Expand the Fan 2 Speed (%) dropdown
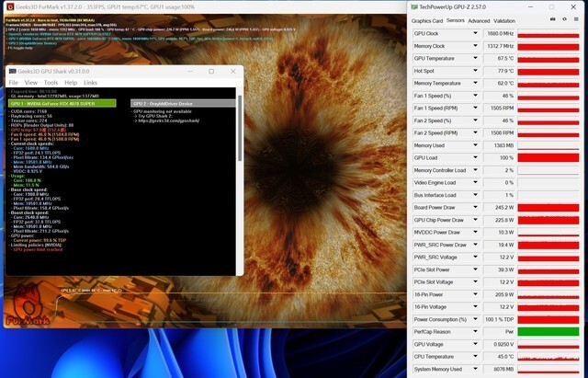Viewport: 588px width, 378px height. coord(475,120)
